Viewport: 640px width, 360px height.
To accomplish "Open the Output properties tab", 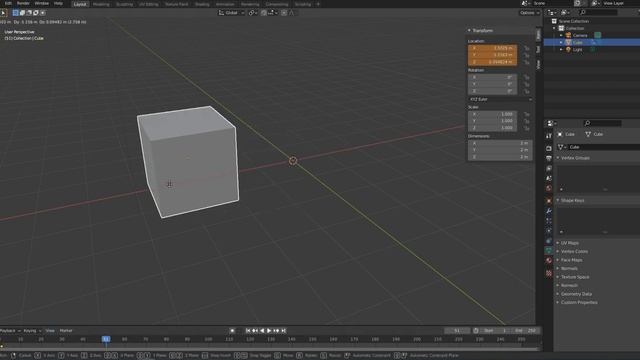I will coord(549,158).
